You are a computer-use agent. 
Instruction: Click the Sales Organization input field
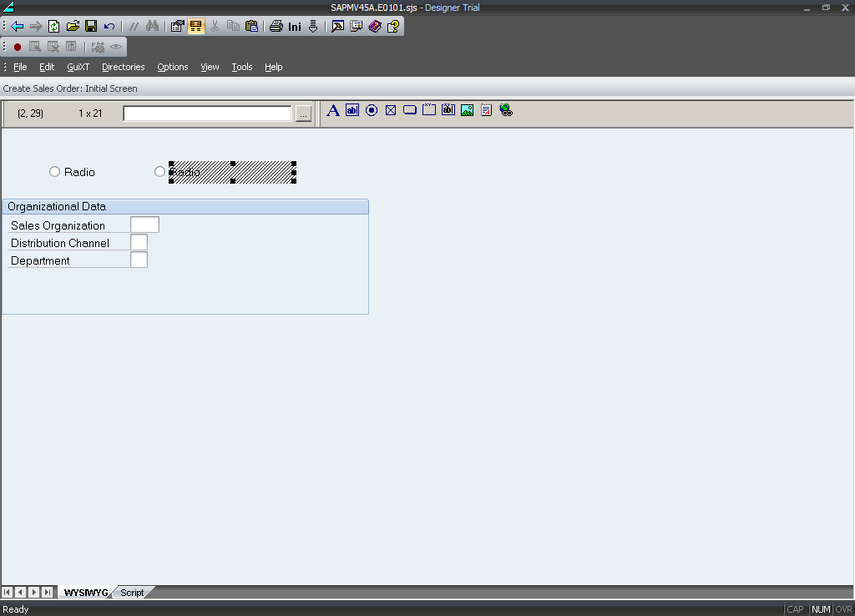(144, 225)
